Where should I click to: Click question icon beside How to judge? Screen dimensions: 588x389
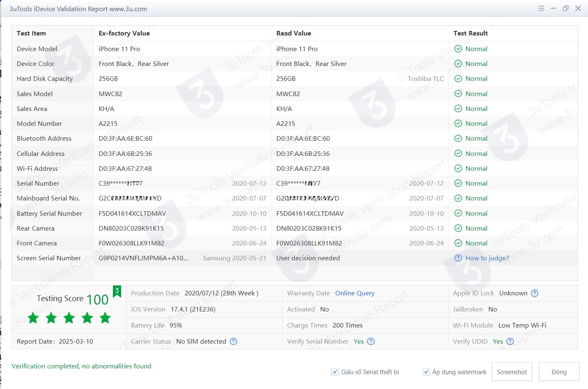tap(458, 258)
